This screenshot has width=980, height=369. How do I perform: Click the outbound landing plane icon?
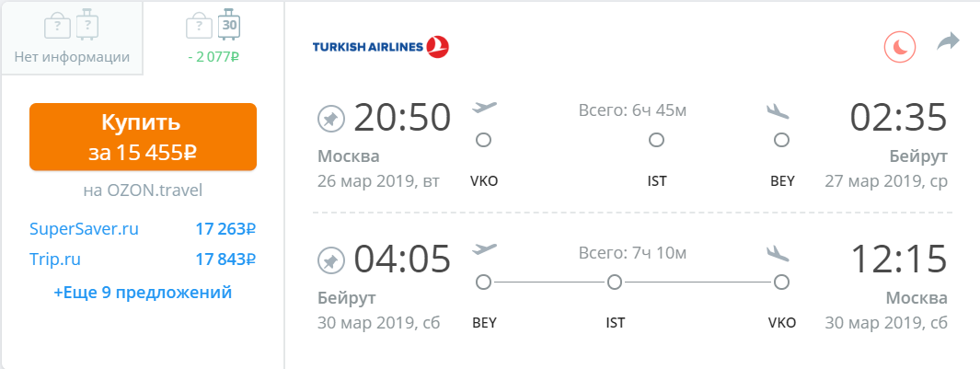click(x=778, y=110)
